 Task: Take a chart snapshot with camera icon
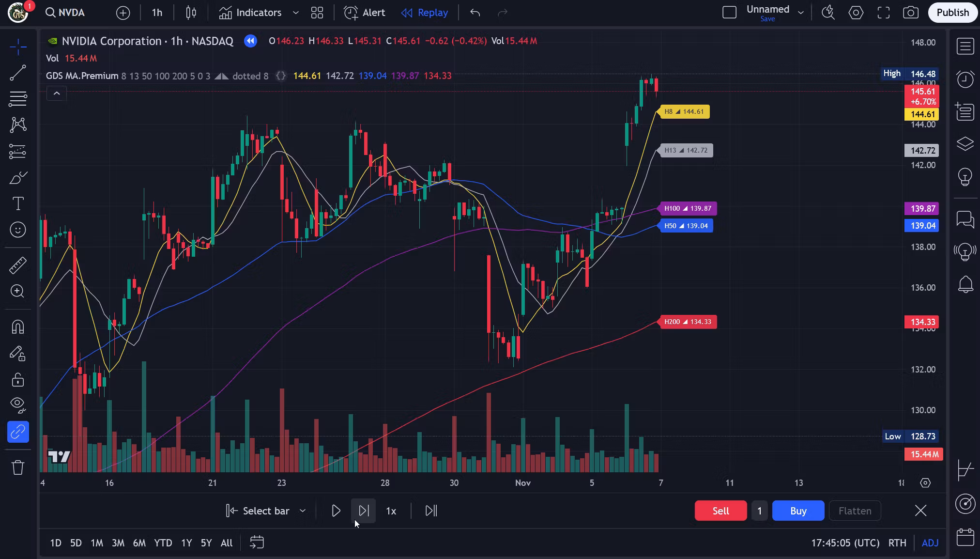pos(911,13)
